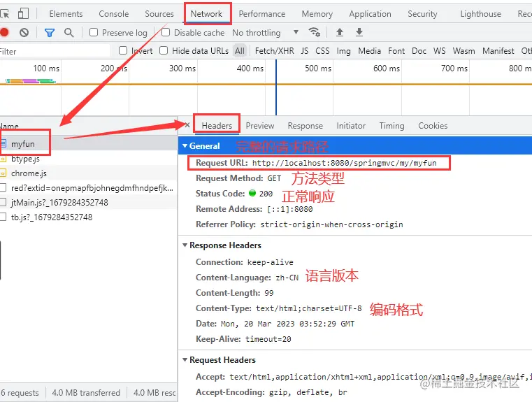Image resolution: width=532 pixels, height=402 pixels.
Task: Switch to the Console tab
Action: click(114, 14)
